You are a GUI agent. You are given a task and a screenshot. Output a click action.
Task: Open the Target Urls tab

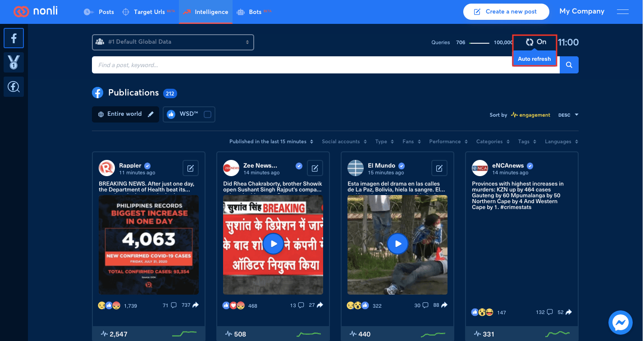coord(148,12)
